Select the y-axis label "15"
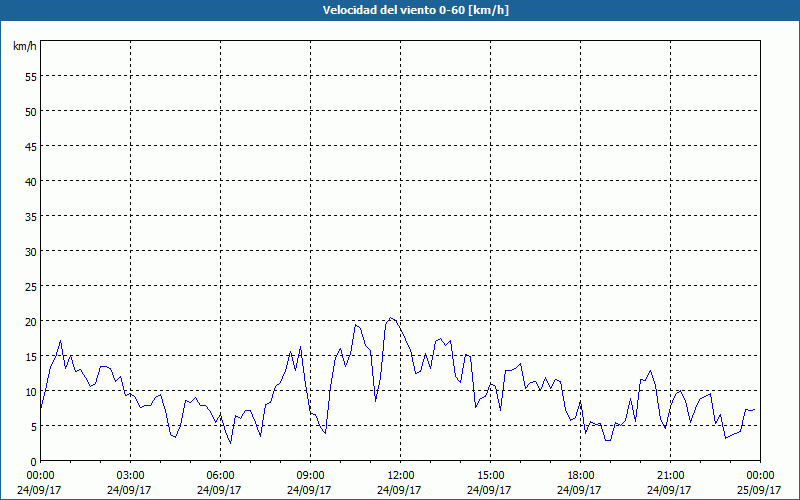The width and height of the screenshot is (800, 500). click(x=31, y=357)
